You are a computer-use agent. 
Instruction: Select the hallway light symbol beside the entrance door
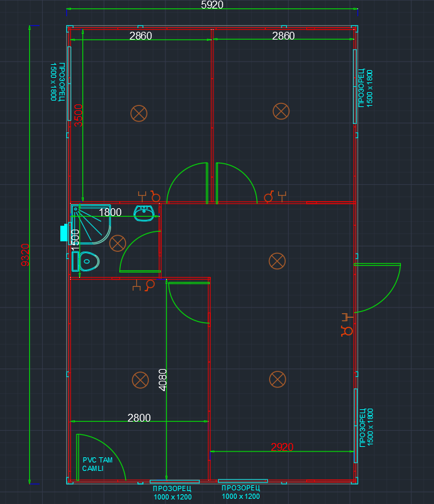point(277,261)
